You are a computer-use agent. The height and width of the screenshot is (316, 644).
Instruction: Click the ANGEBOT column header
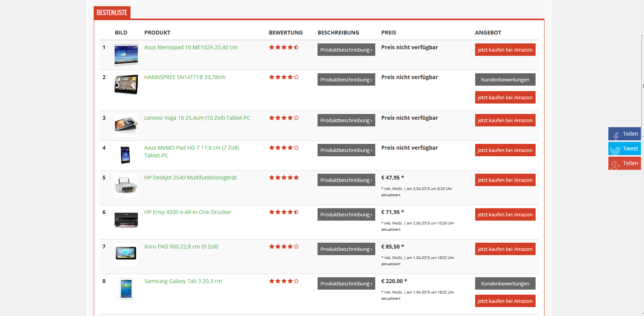point(488,33)
